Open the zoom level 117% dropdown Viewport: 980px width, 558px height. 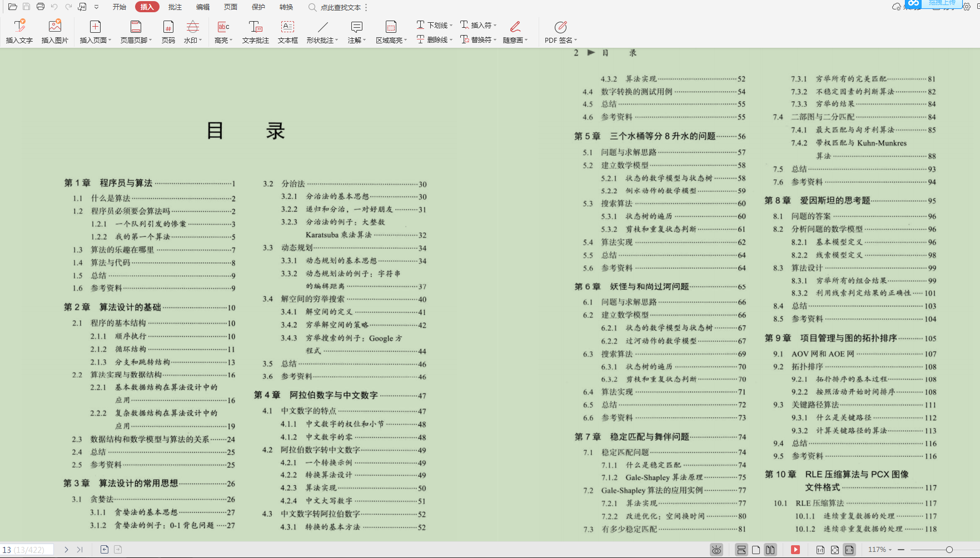coord(881,549)
